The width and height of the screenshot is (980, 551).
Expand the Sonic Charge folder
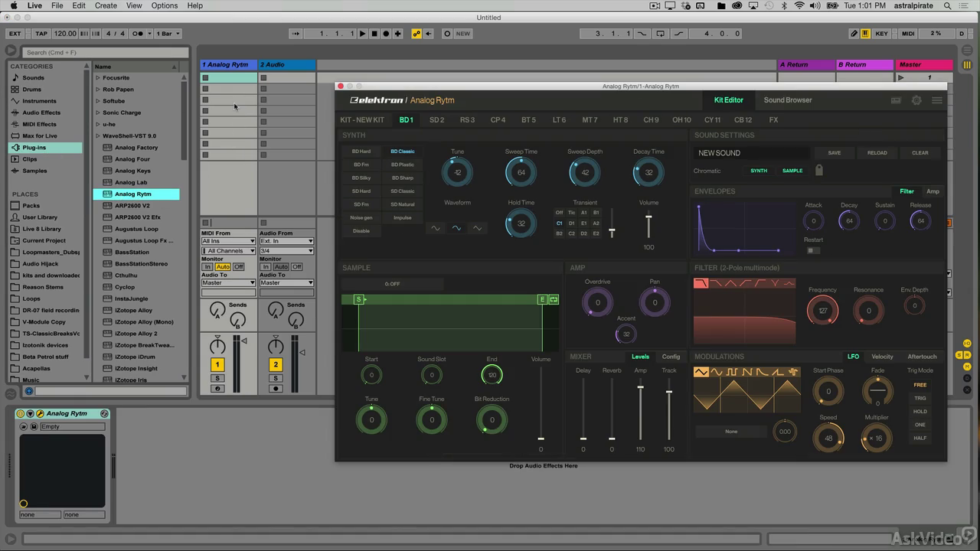pos(98,112)
